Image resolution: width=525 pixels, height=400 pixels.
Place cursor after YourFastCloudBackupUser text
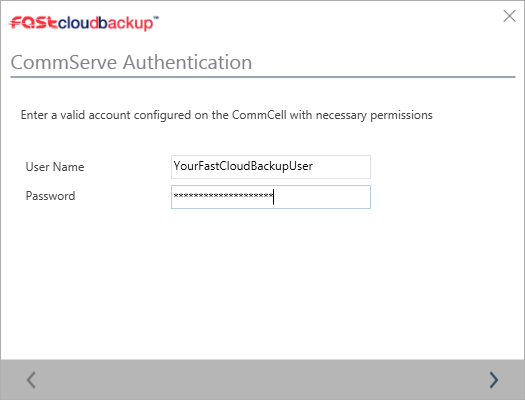tap(313, 166)
